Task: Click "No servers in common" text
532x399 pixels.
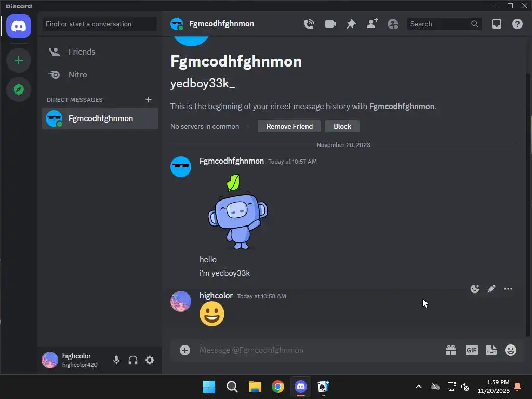Action: [205, 127]
